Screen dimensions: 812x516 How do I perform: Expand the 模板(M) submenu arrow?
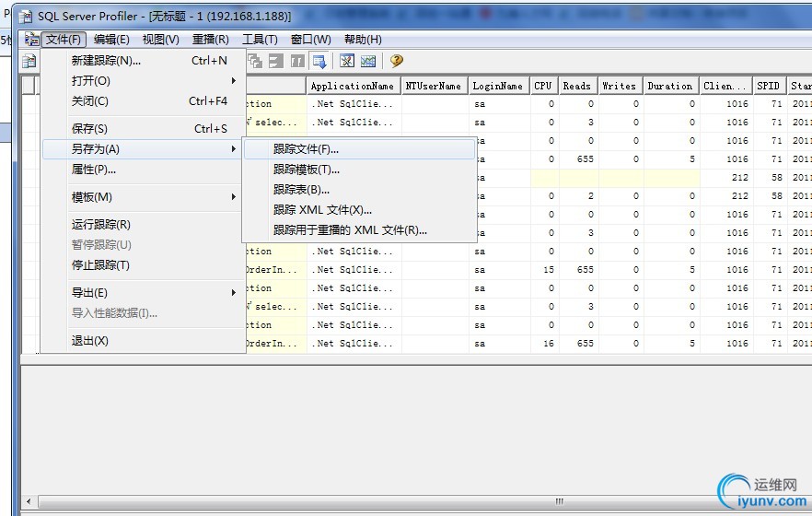(x=234, y=197)
